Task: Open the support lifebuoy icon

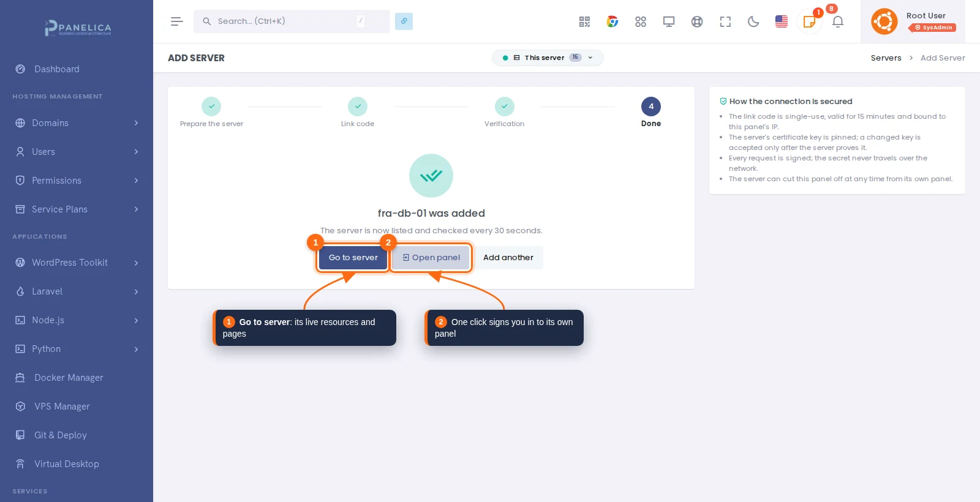Action: [697, 21]
